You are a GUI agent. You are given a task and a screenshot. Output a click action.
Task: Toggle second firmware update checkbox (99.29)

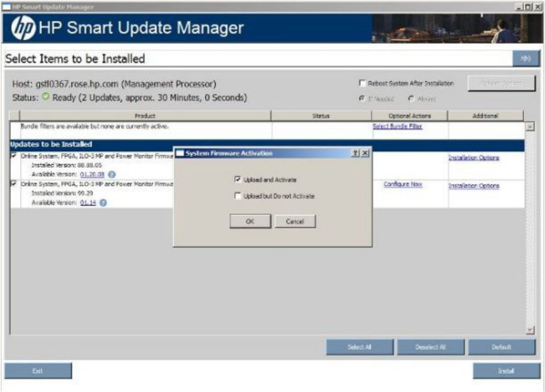14,184
